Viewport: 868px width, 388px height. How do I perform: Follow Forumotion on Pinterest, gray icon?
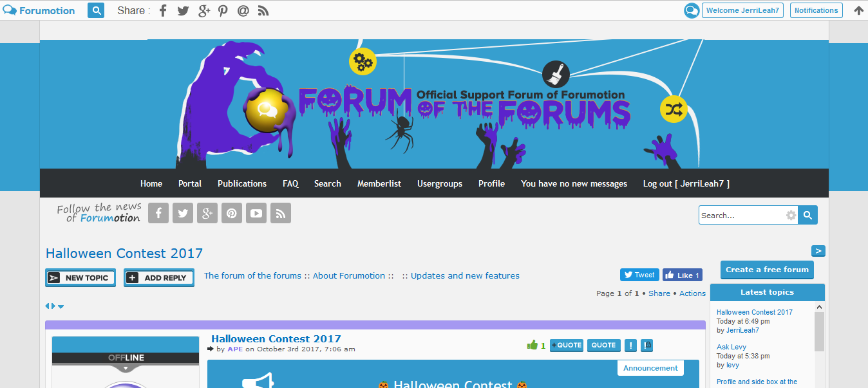pos(232,213)
